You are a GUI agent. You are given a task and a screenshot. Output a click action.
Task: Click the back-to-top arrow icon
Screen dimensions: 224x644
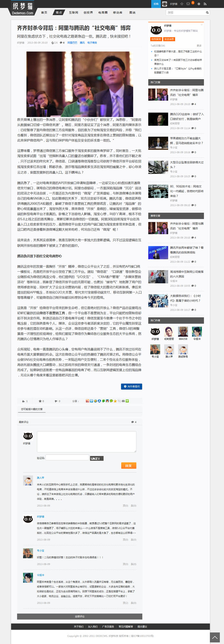(x=215, y=637)
